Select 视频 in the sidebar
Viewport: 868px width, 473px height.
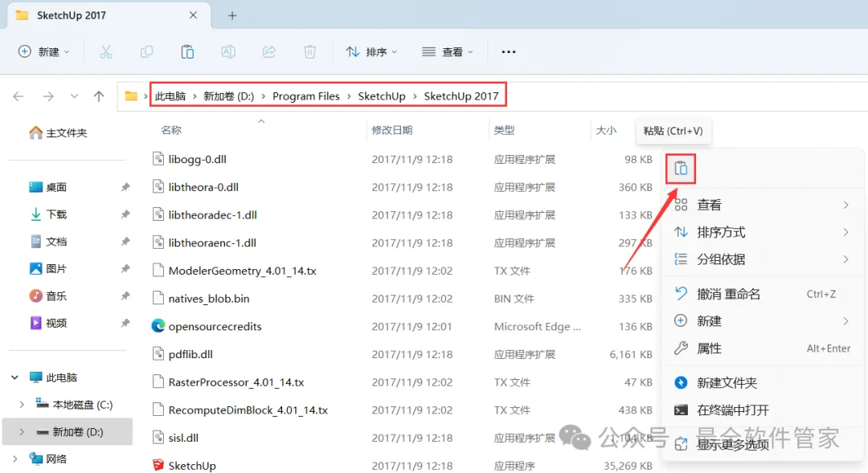point(47,323)
